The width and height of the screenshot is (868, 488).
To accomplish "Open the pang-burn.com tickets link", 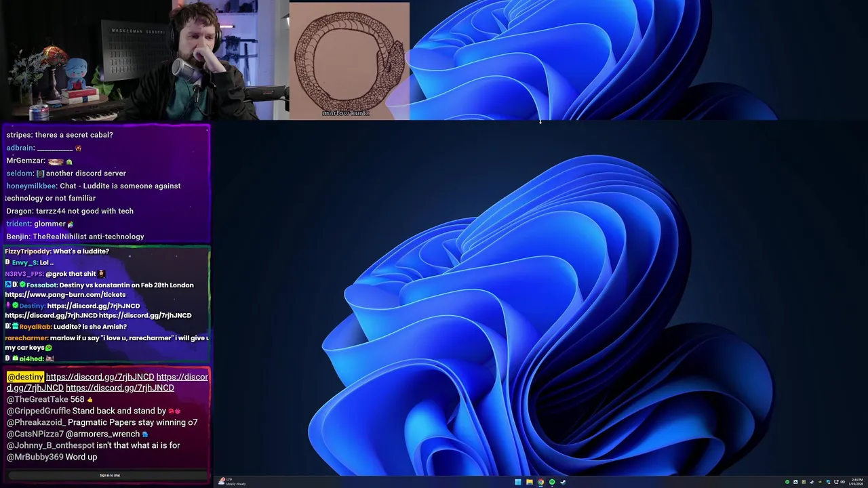I will point(65,295).
